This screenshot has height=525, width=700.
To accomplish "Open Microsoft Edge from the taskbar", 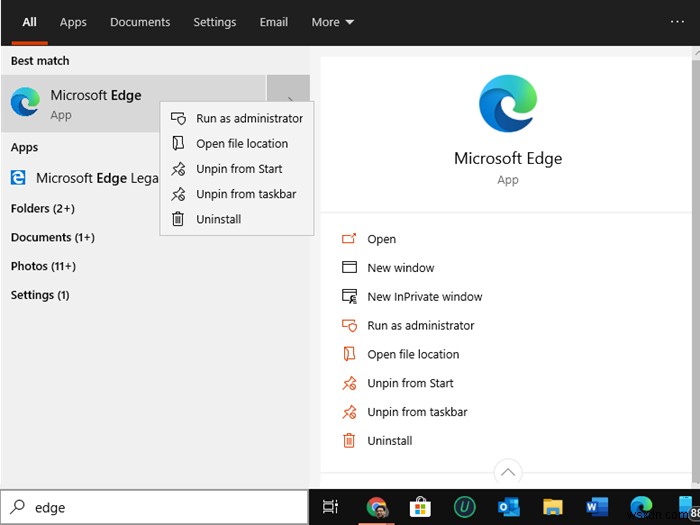I will pos(641,507).
